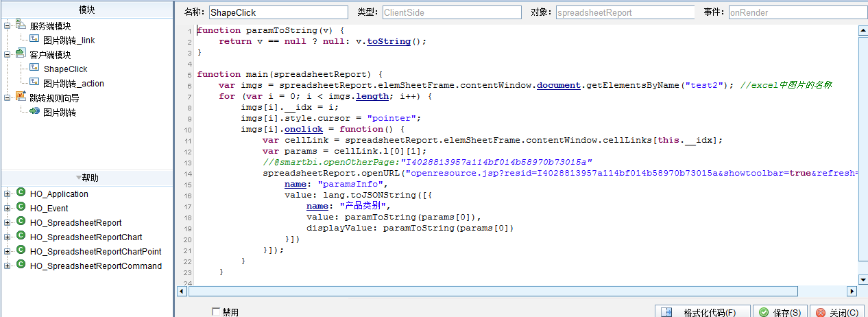Expand the HO_SpreadsheetReportChart help node
The image size is (868, 317).
click(x=8, y=237)
